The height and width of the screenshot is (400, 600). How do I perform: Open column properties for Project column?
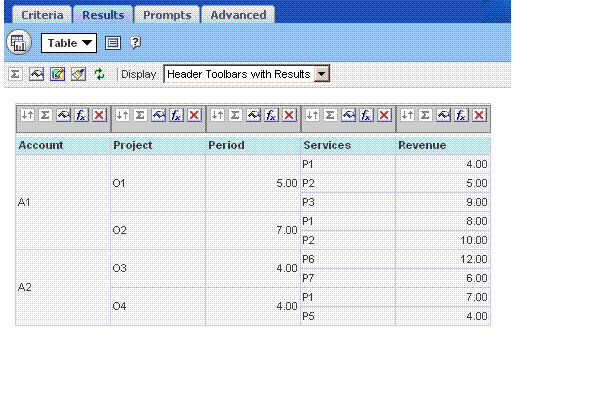coord(158,115)
